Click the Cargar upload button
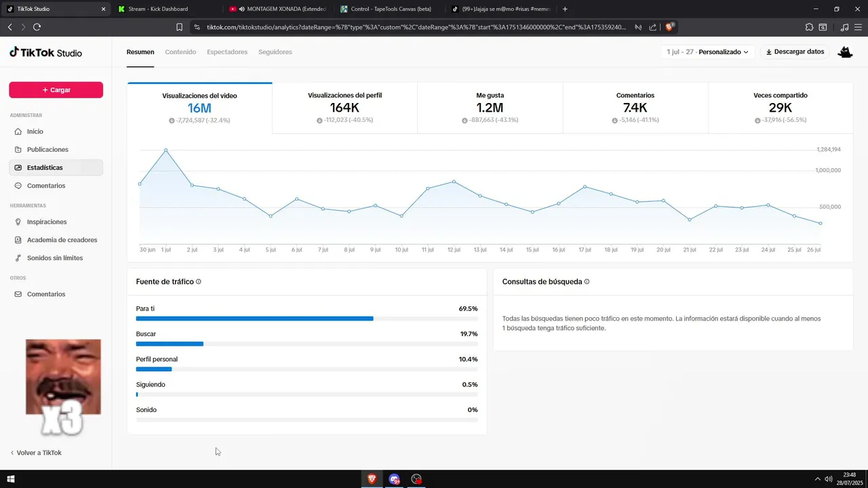Viewport: 868px width, 488px height. click(56, 90)
